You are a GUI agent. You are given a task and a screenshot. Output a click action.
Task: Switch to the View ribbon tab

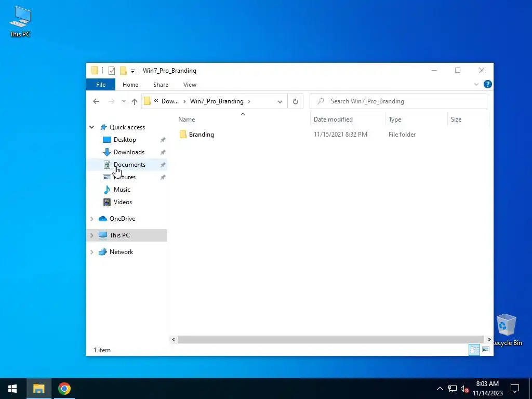190,85
